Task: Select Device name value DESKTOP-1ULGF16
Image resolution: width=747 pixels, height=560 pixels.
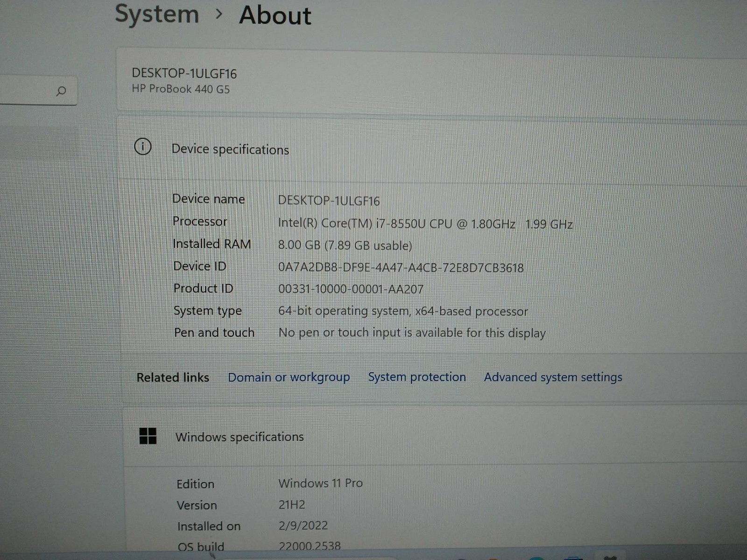Action: coord(329,201)
